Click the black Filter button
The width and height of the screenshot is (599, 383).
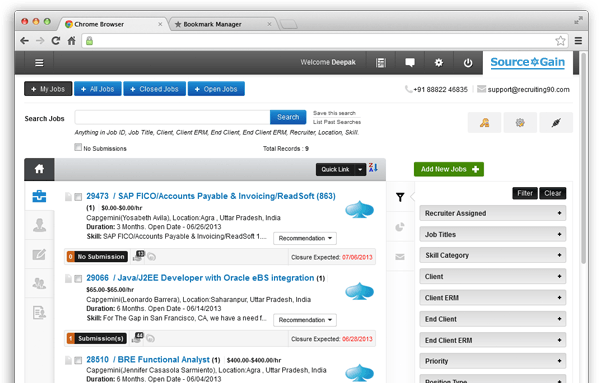pos(525,193)
